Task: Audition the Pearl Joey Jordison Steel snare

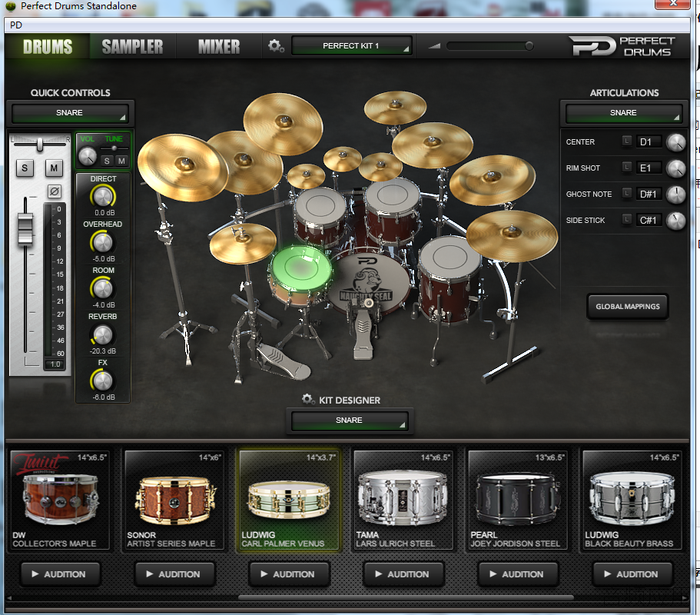Action: pos(519,574)
